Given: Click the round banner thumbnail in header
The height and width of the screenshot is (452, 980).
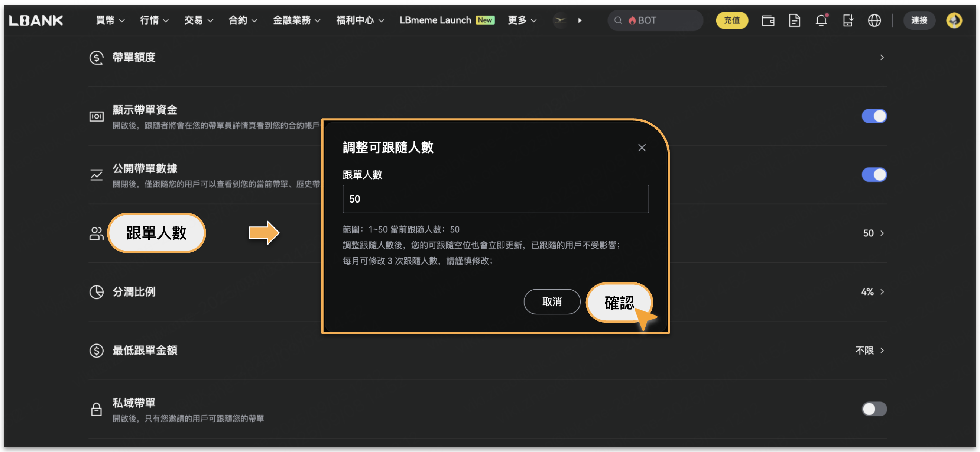Looking at the screenshot, I should [x=560, y=20].
